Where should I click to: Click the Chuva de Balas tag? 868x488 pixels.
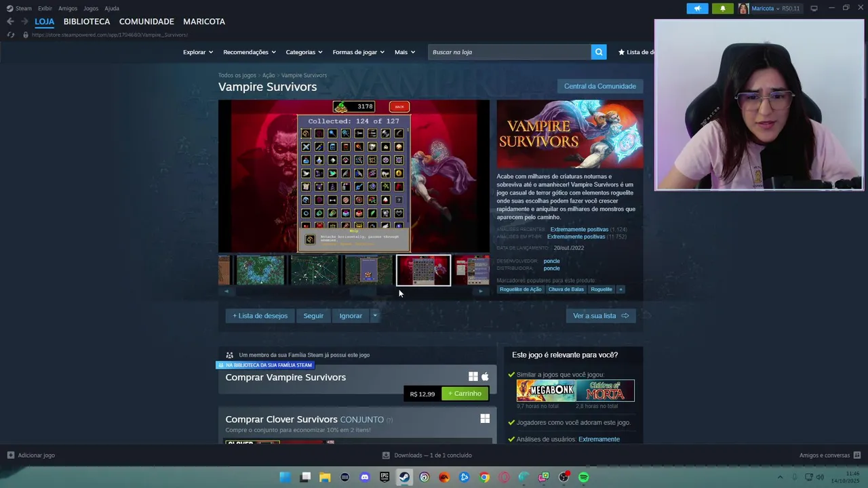point(566,289)
